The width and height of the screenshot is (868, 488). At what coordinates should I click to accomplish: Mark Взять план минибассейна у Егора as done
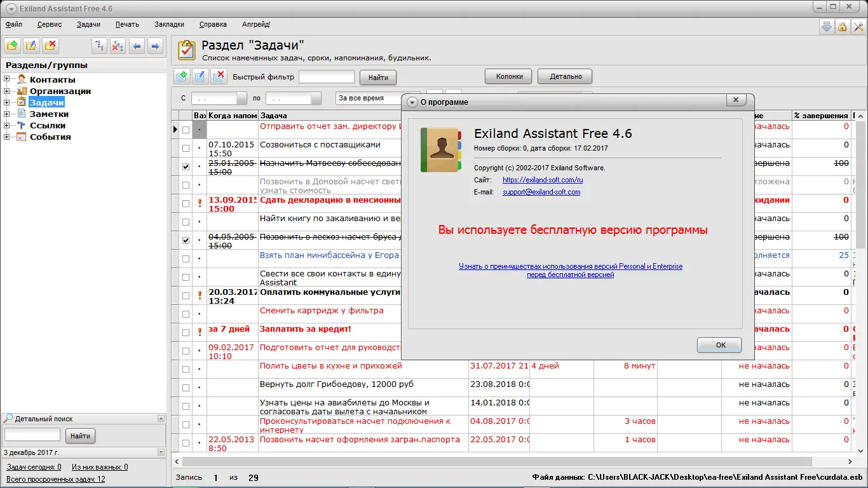186,259
